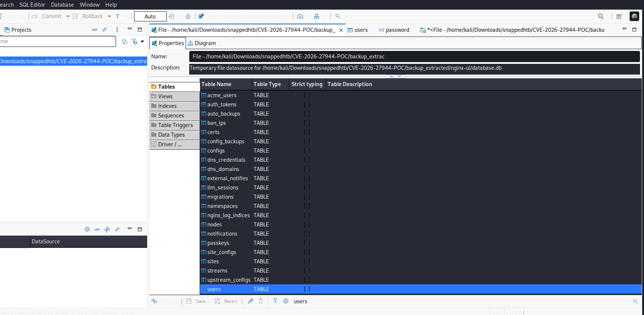Open the Commit dropdown arrow
The image size is (644, 315).
[68, 16]
